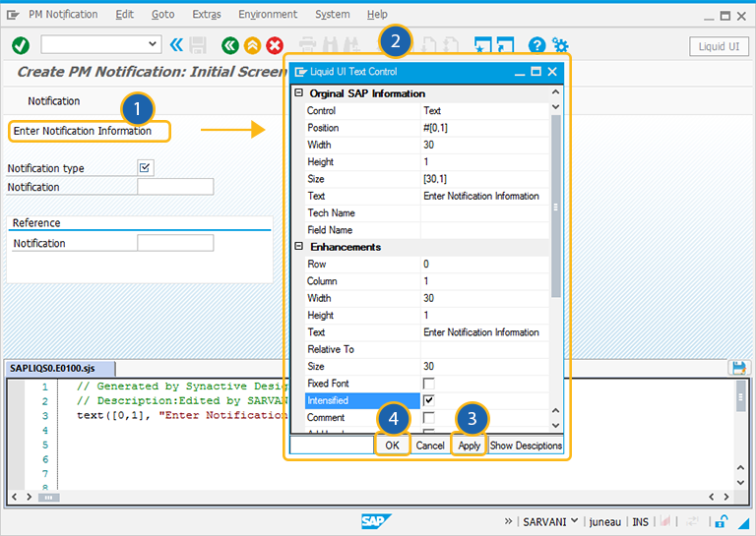Click the OK button in Text Control dialog
This screenshot has height=536, width=756.
coord(392,446)
